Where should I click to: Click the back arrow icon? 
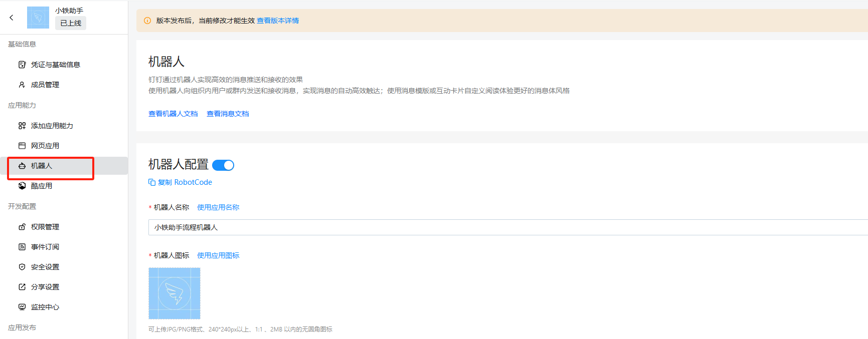(x=12, y=18)
